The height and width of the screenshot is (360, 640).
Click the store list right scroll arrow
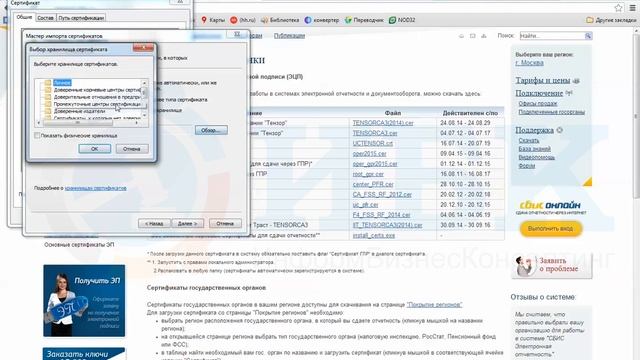click(x=137, y=122)
